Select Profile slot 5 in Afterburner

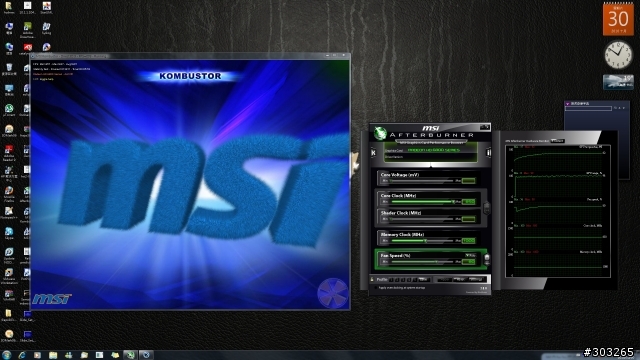415,280
